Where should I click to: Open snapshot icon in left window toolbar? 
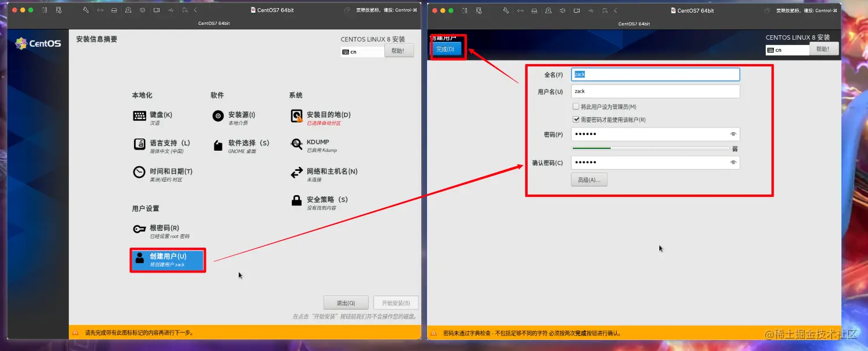(x=59, y=10)
